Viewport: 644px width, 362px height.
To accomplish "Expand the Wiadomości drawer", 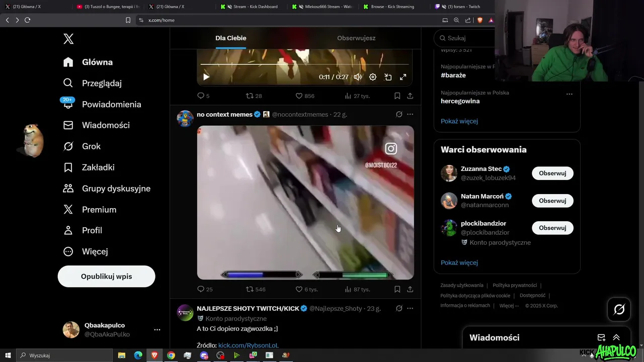I will 616,337.
